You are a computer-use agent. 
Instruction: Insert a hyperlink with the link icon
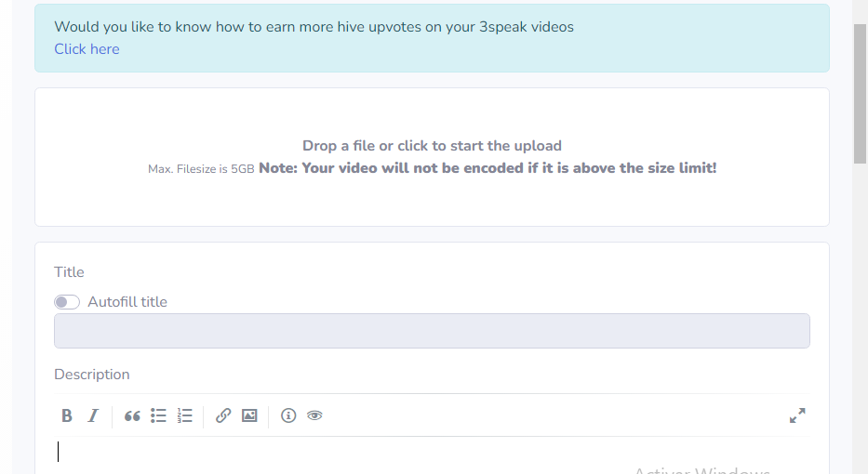tap(222, 416)
